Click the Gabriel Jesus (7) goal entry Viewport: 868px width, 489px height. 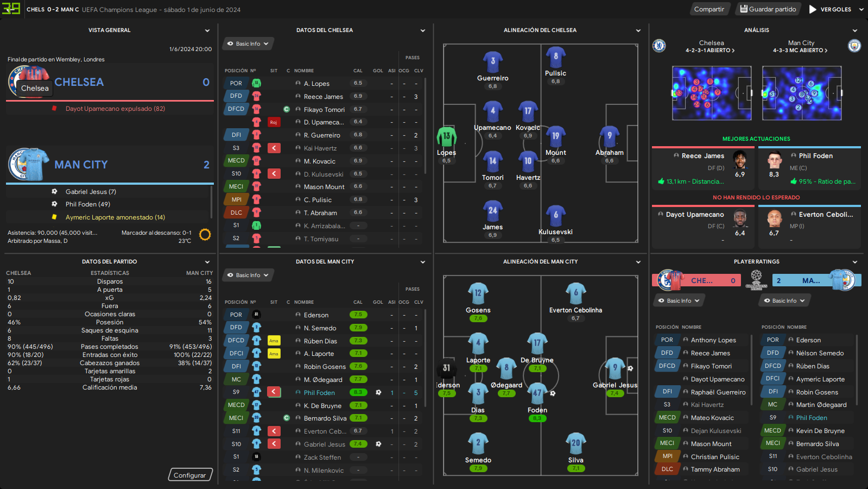click(x=91, y=192)
